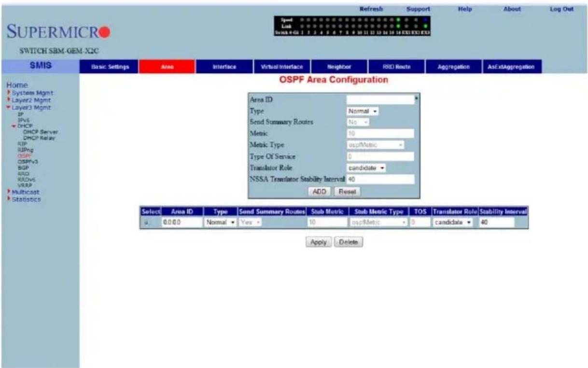The height and width of the screenshot is (368, 588).
Task: Open IP under Layer3 Mgmt
Action: coord(20,114)
